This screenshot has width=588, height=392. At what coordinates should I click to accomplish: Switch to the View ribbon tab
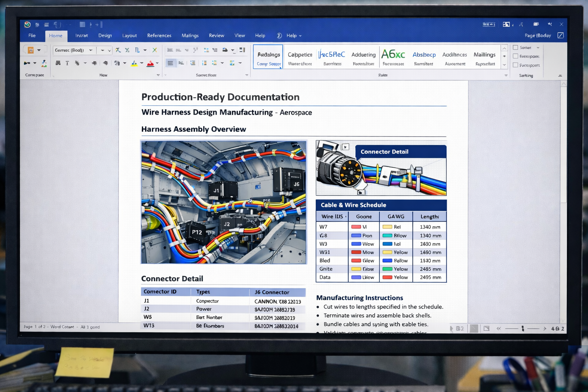coord(240,36)
